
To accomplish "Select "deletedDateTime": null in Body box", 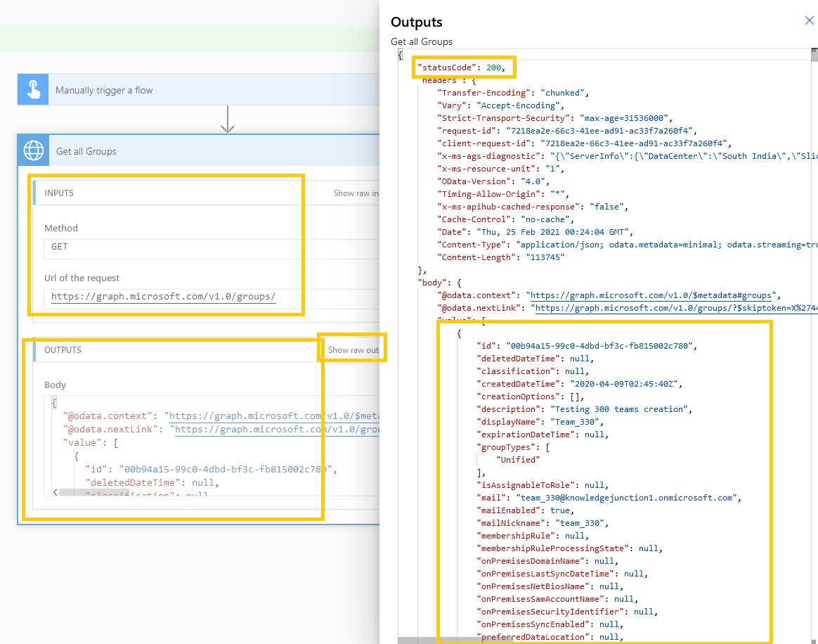I will point(152,483).
